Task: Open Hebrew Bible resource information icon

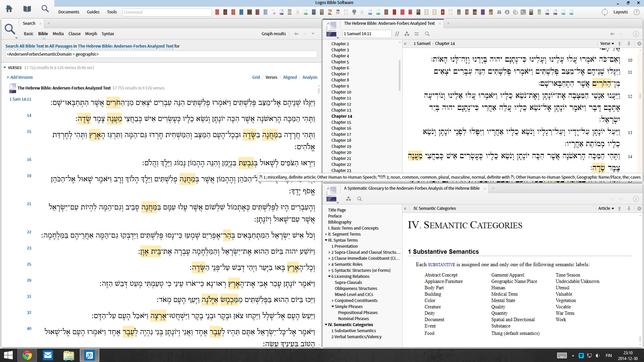Action: click(636, 34)
